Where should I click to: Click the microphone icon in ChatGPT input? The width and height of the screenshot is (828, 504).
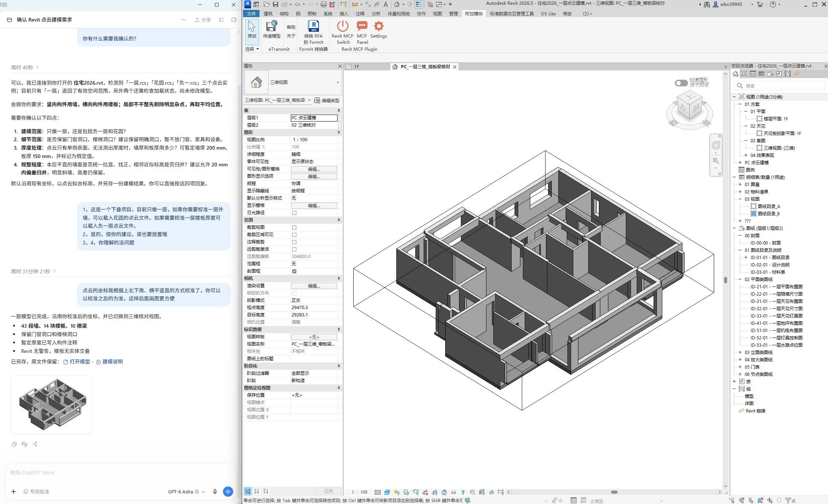pos(215,492)
